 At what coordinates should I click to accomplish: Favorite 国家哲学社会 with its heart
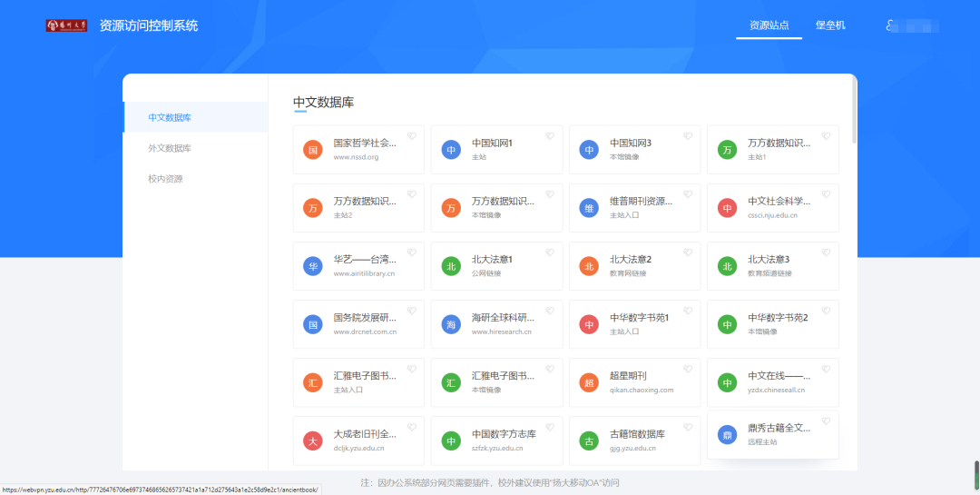pos(412,136)
